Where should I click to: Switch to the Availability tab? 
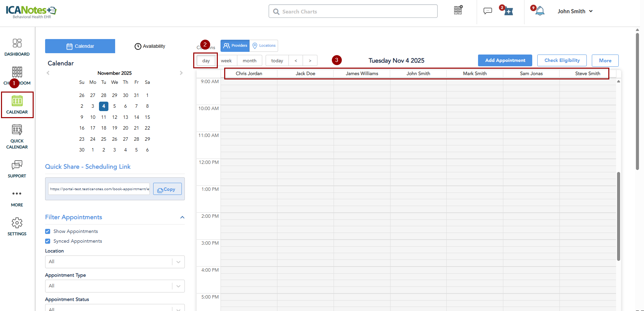click(150, 46)
